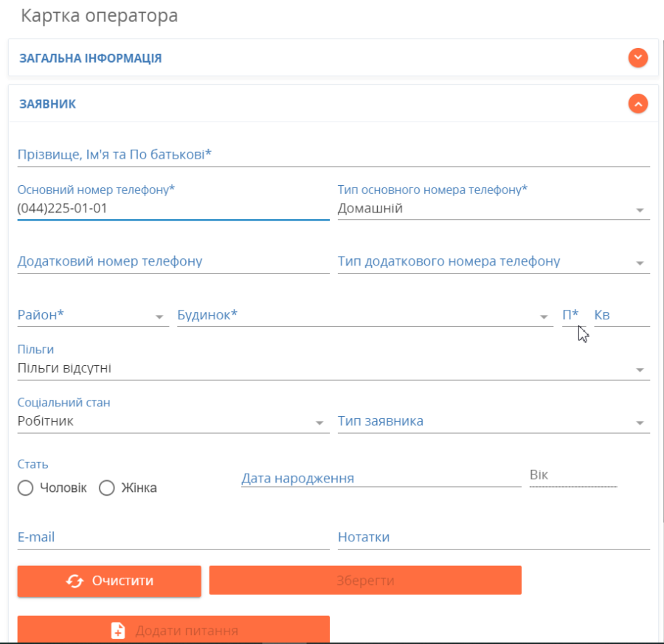Viewport: 664px width, 644px height.
Task: Collapse the Заявник section chevron
Action: [x=638, y=104]
